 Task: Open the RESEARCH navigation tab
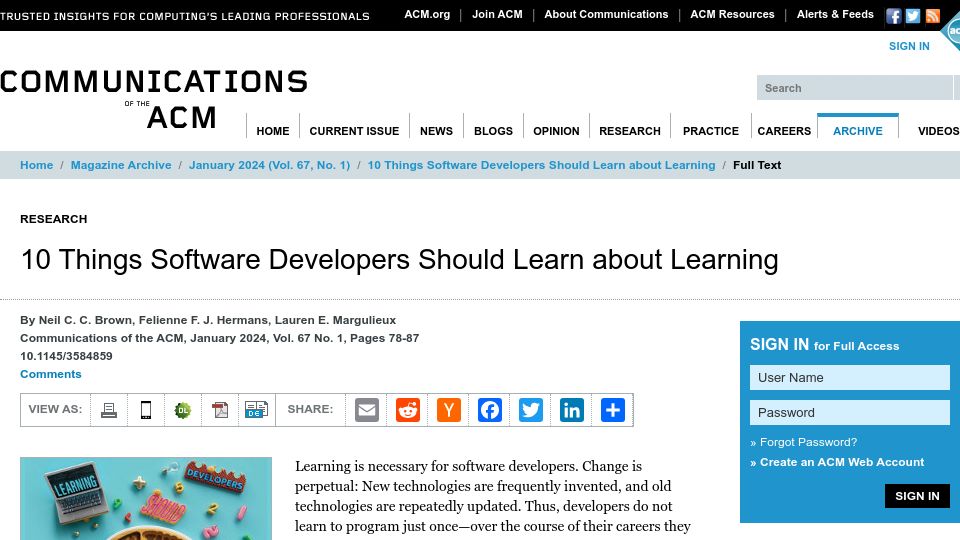(x=630, y=131)
